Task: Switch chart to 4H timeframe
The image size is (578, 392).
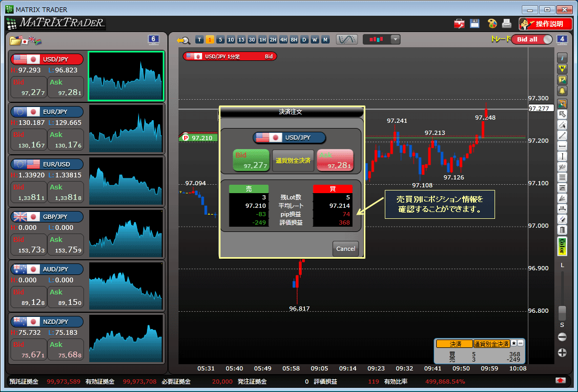Action: pos(283,40)
